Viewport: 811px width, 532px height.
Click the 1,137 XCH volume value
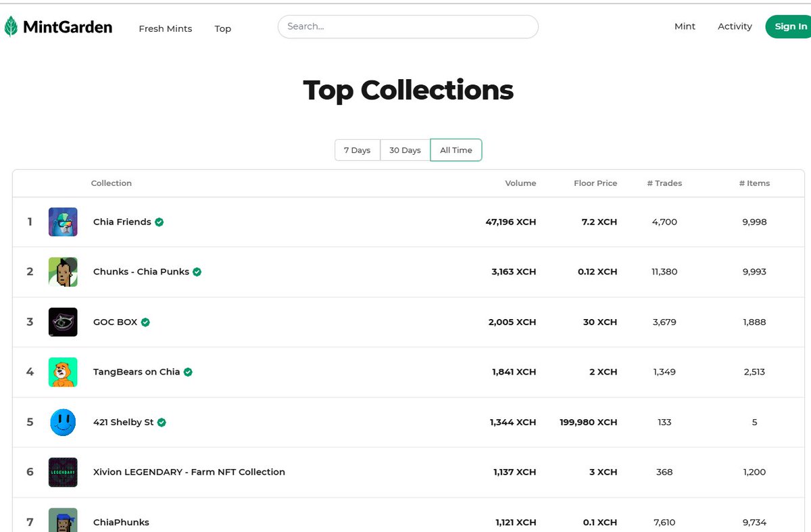click(x=514, y=472)
